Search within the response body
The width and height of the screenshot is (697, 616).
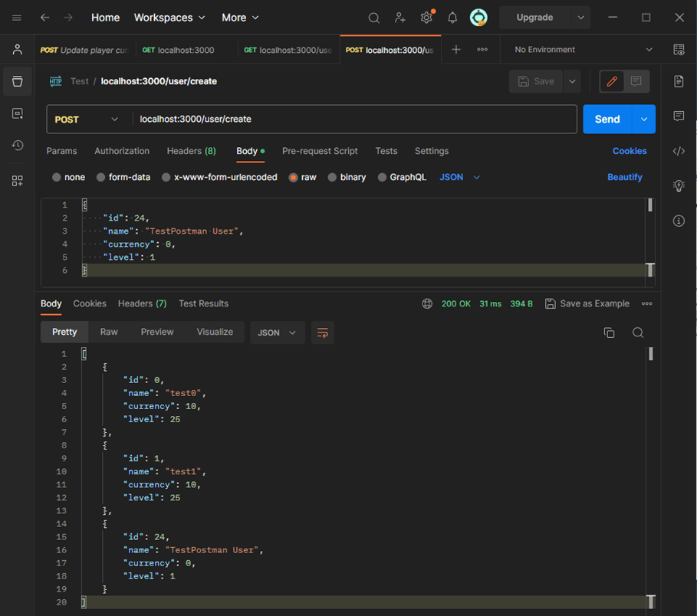638,333
